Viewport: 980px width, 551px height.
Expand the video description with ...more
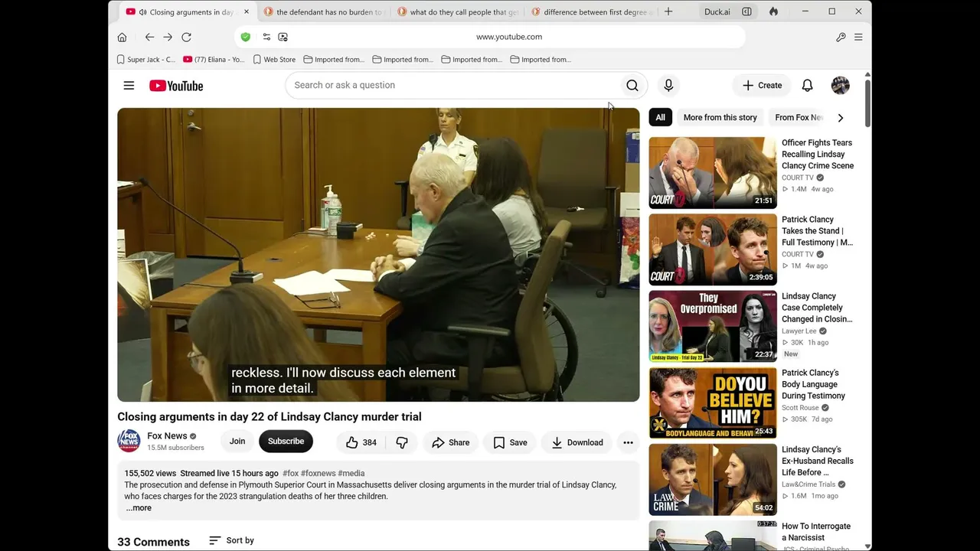coord(139,508)
